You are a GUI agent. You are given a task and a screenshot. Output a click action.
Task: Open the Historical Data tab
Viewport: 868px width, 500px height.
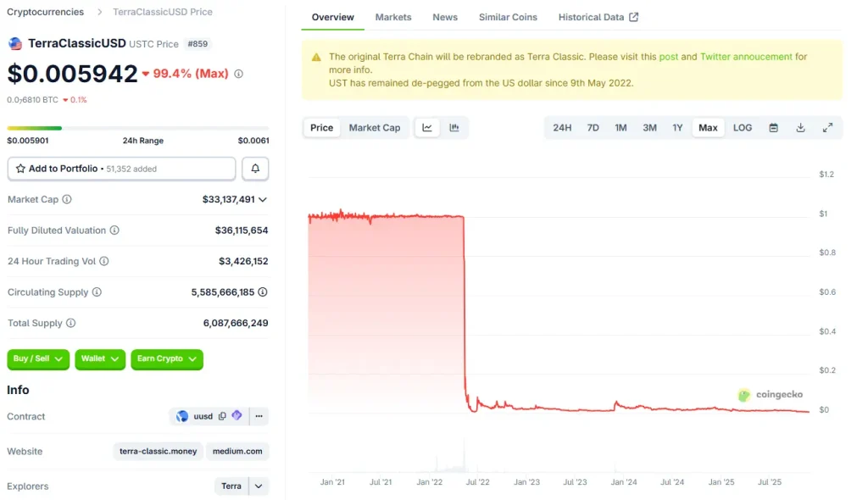click(592, 16)
